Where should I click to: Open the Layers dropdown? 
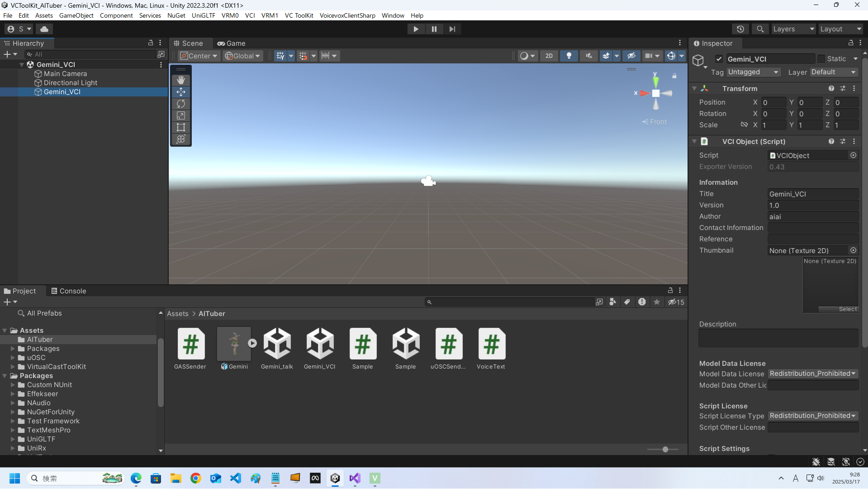[x=793, y=29]
